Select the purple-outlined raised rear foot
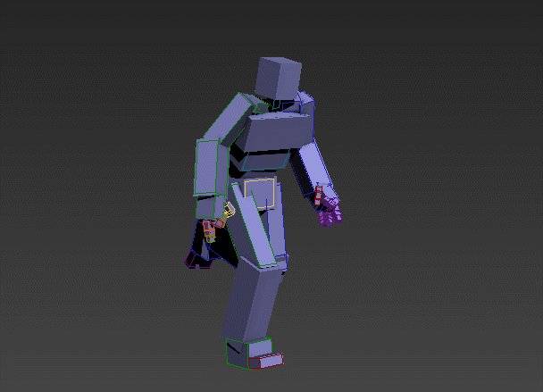543x392 pixels. click(197, 261)
